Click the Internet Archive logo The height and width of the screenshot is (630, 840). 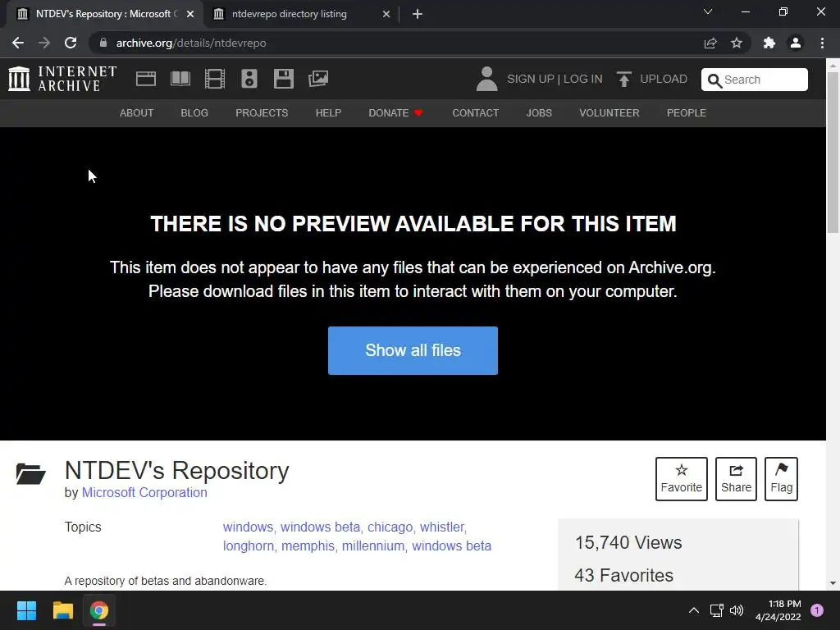click(62, 79)
